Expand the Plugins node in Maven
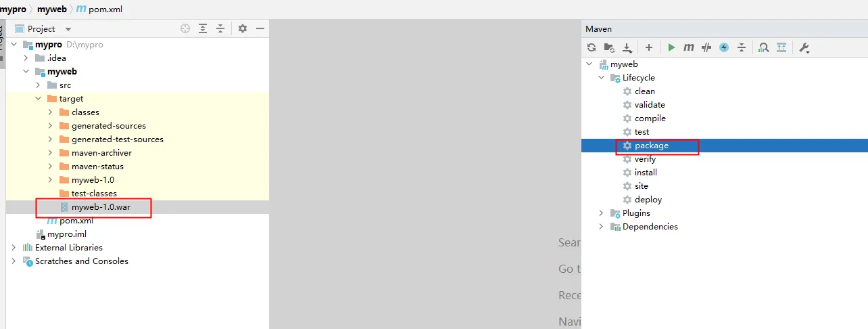Image resolution: width=868 pixels, height=329 pixels. click(x=601, y=213)
